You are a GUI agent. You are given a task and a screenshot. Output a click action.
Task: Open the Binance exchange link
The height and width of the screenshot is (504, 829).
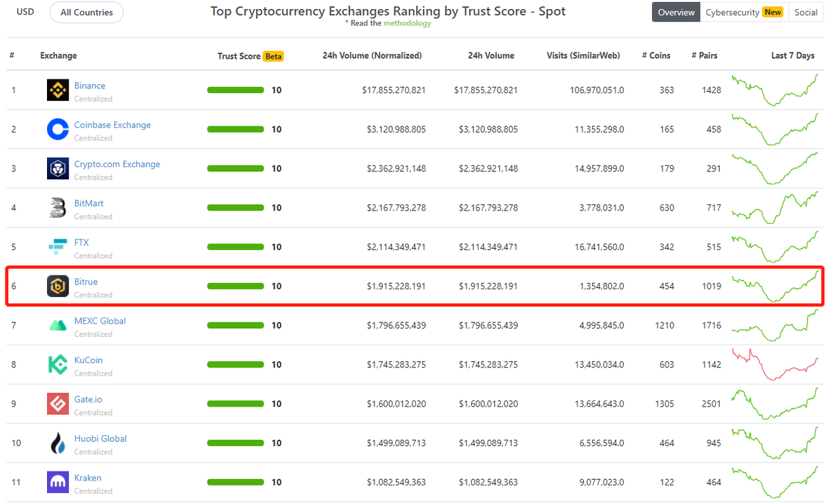tap(90, 86)
